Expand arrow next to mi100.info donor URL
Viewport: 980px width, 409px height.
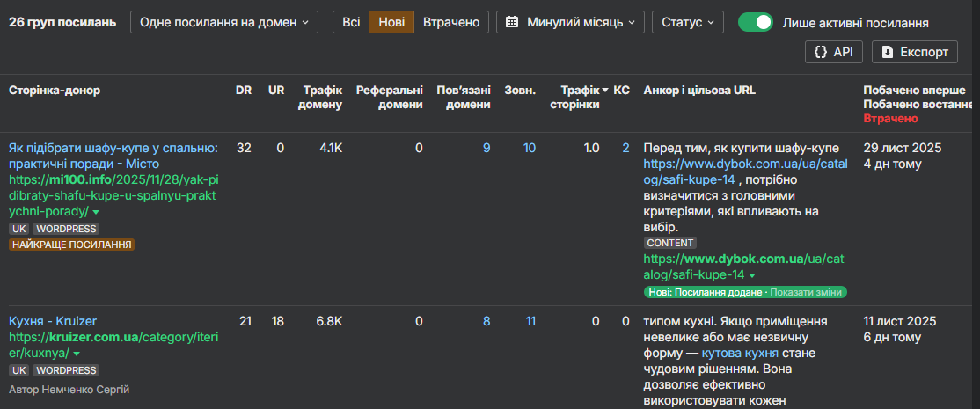(96, 213)
